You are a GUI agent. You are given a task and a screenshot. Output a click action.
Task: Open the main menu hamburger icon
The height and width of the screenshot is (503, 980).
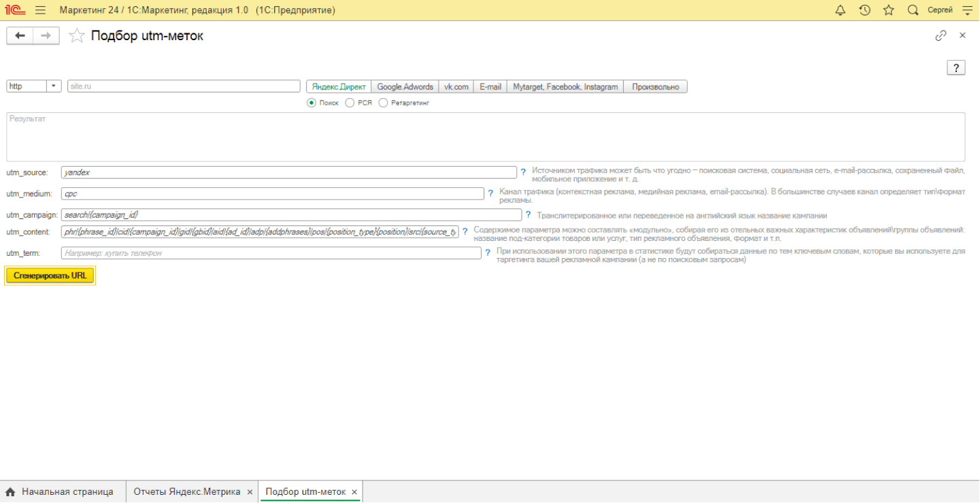pyautogui.click(x=40, y=10)
